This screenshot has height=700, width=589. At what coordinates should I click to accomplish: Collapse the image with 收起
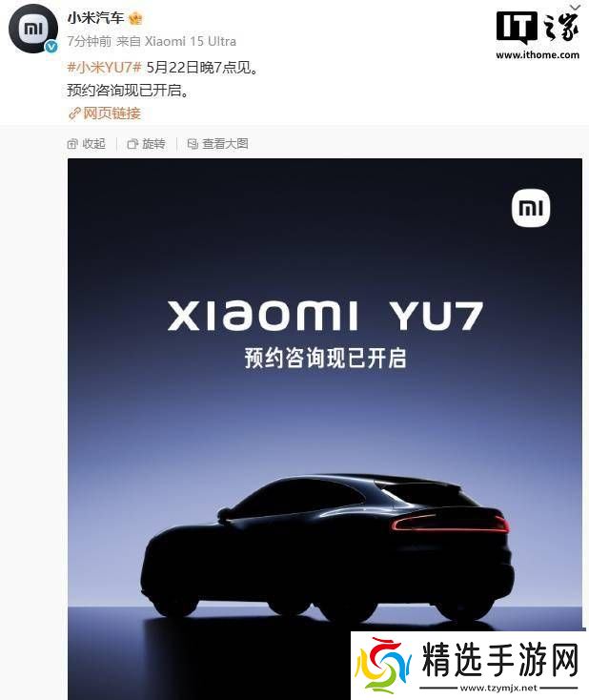tap(86, 144)
